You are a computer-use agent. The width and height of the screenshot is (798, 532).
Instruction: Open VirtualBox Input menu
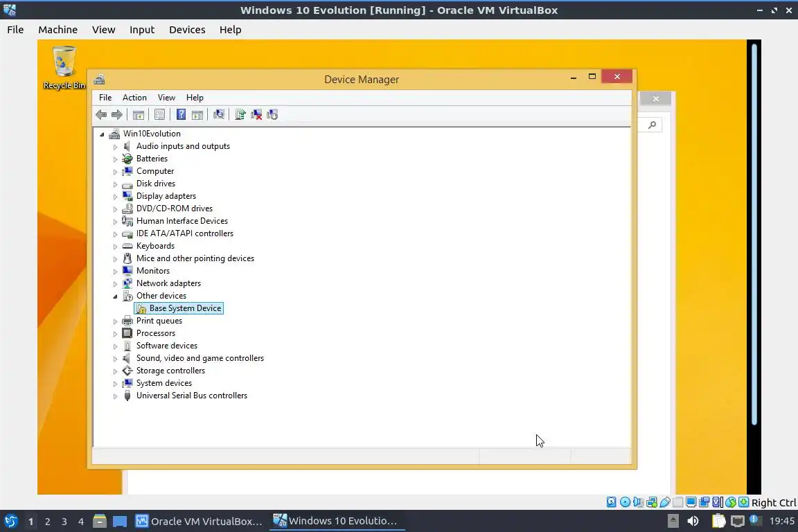pyautogui.click(x=142, y=30)
